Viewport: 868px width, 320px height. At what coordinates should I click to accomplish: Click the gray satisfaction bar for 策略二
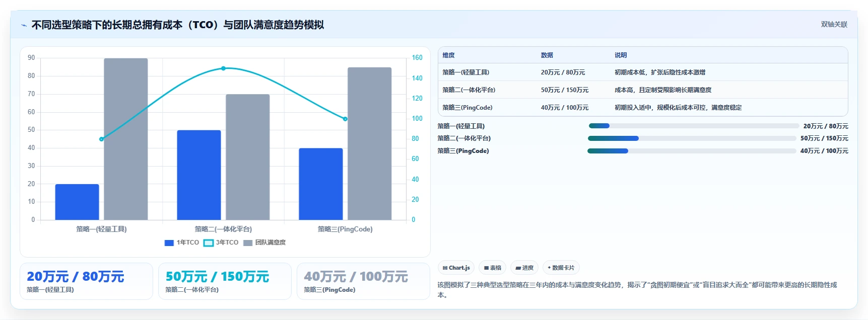click(248, 157)
